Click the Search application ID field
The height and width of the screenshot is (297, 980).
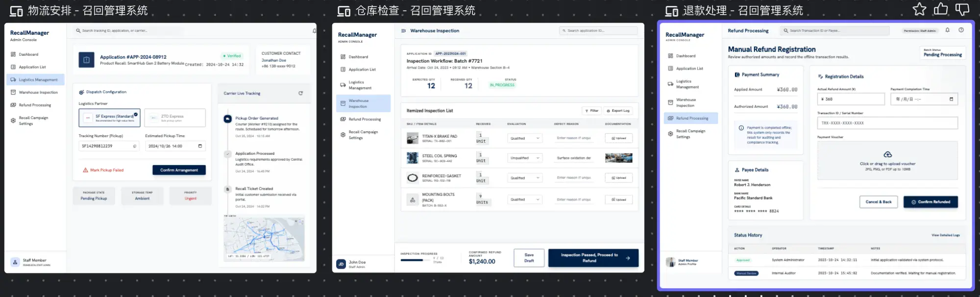point(598,30)
